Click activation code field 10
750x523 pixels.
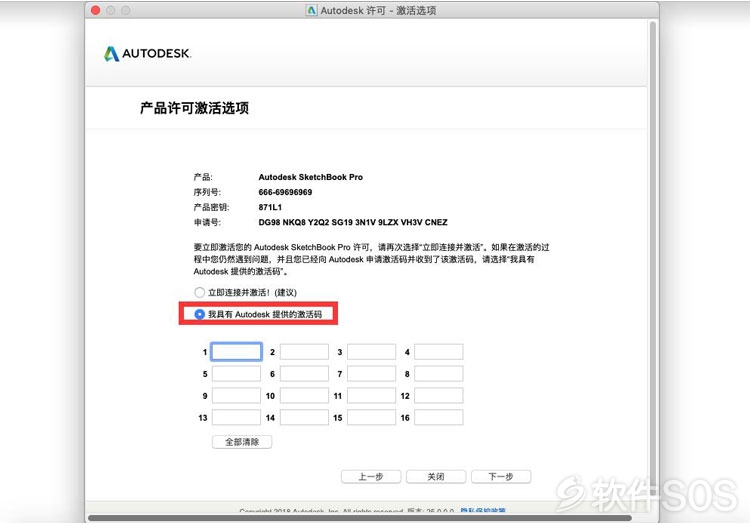point(304,396)
